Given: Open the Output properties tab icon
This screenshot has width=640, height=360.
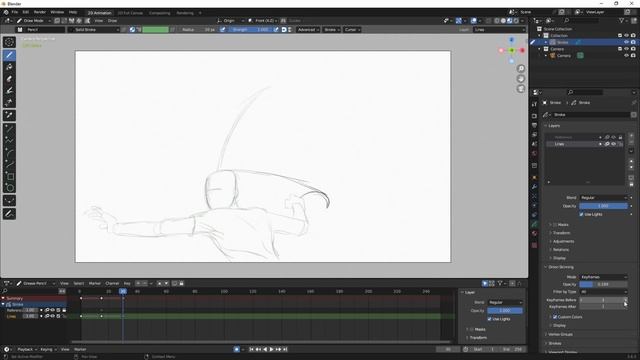Looking at the screenshot, I should tap(534, 125).
